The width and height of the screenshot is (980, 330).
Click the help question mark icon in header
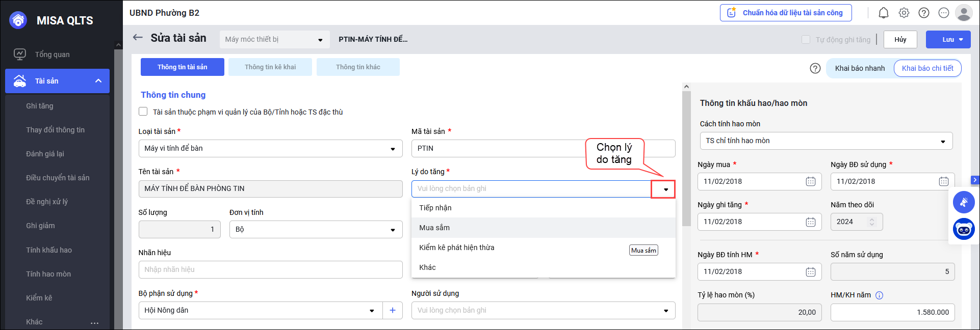pos(924,13)
